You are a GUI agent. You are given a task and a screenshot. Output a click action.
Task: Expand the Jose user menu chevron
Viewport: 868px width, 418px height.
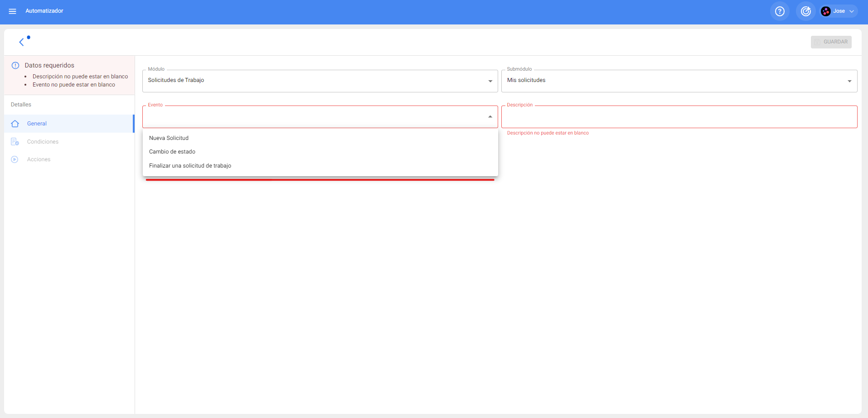pyautogui.click(x=852, y=11)
